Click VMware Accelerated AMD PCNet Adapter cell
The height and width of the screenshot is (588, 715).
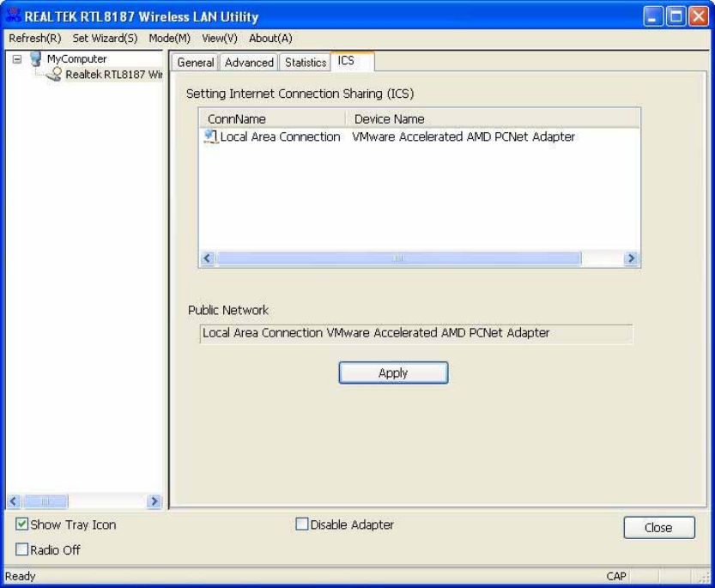464,136
